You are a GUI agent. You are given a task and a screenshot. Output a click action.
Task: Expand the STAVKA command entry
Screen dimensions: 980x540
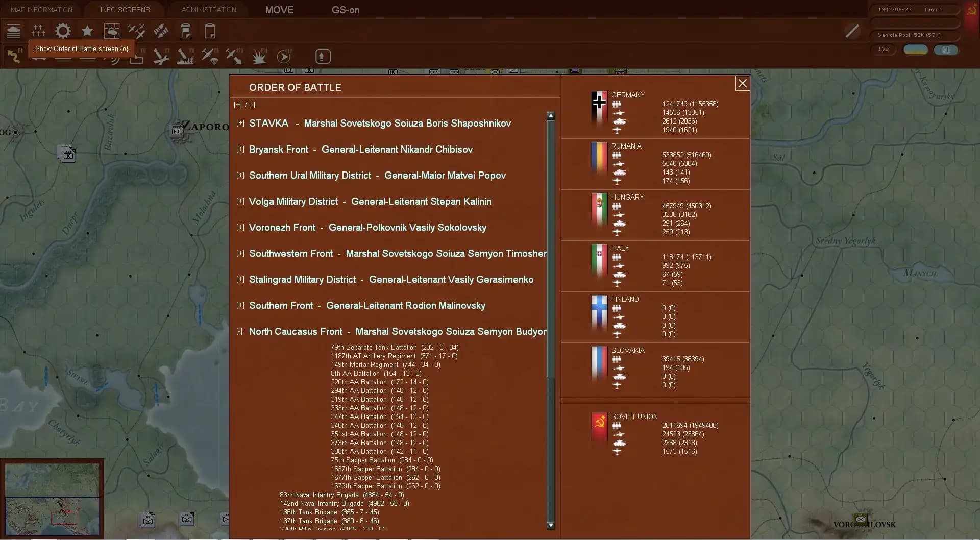(x=240, y=124)
